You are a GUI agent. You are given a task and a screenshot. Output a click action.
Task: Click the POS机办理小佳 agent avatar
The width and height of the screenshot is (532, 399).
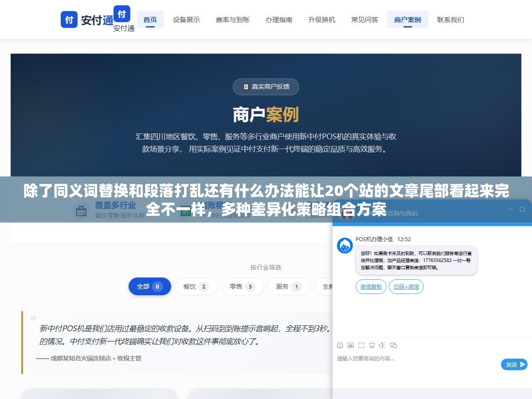[345, 246]
